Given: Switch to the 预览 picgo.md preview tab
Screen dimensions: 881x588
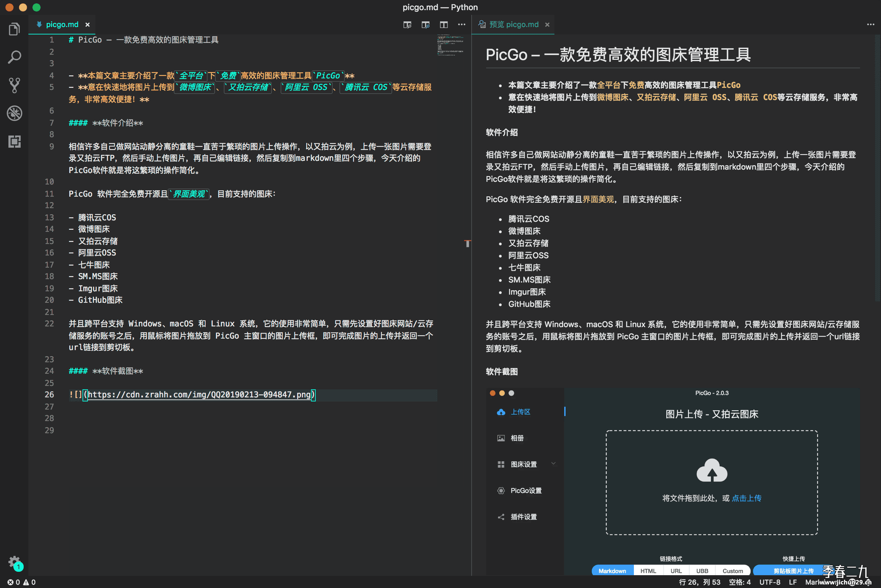Looking at the screenshot, I should pos(514,25).
